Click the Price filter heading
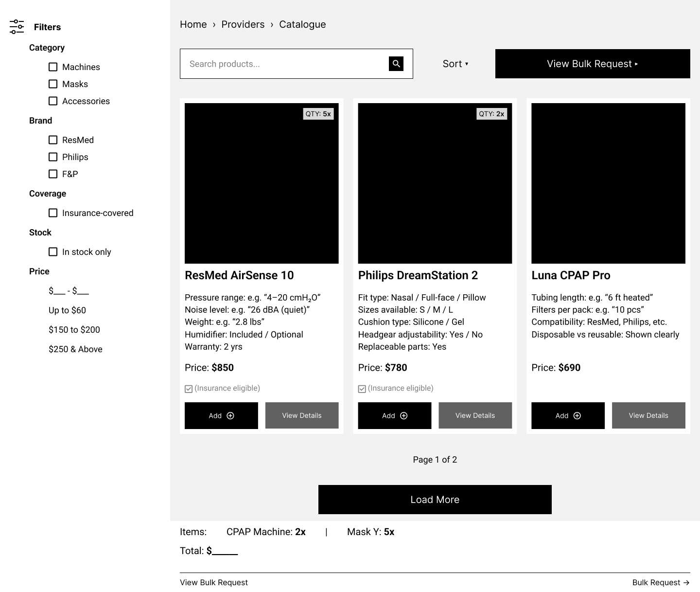The width and height of the screenshot is (700, 592). pos(39,271)
